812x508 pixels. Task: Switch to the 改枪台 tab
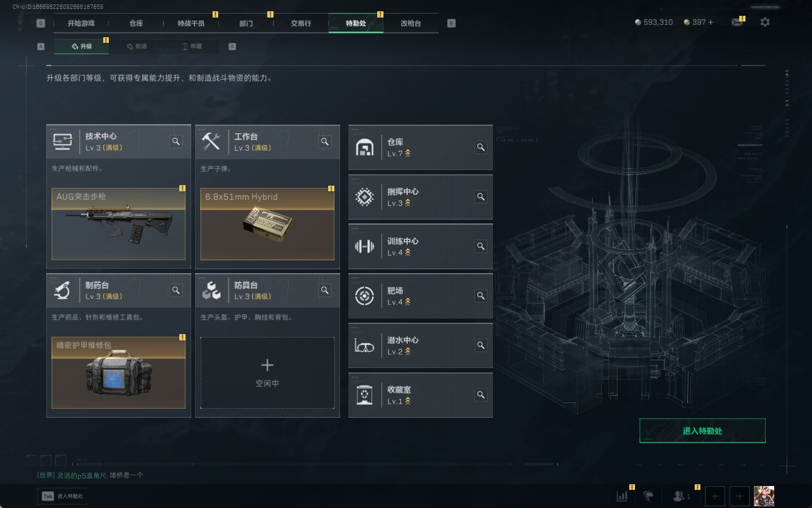411,23
